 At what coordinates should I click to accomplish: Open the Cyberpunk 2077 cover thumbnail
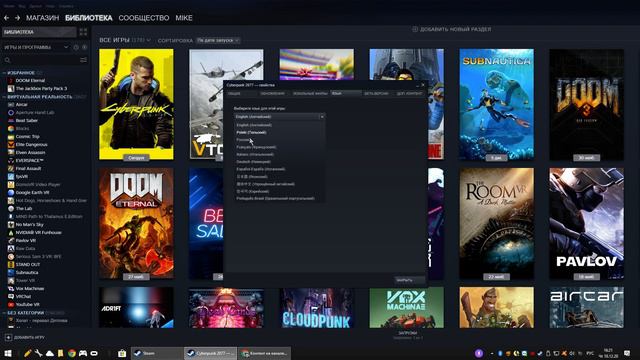136,104
